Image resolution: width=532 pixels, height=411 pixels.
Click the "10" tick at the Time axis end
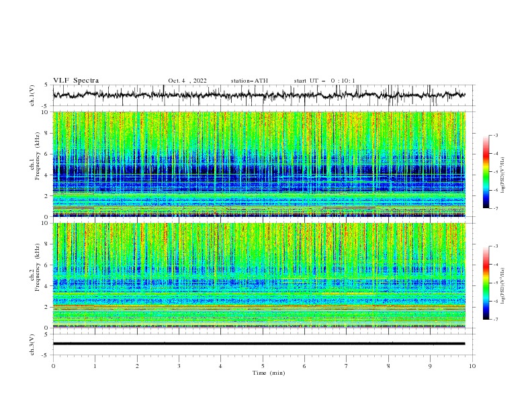click(x=472, y=366)
